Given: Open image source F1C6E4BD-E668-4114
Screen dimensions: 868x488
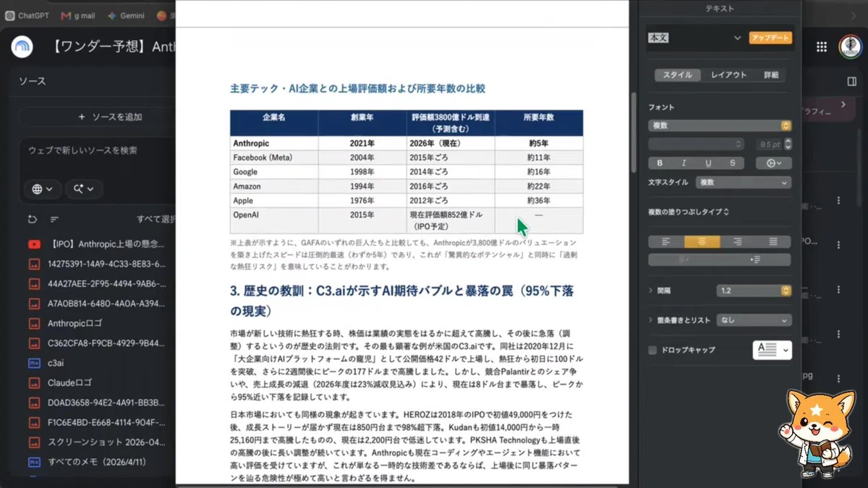Looking at the screenshot, I should [97, 421].
